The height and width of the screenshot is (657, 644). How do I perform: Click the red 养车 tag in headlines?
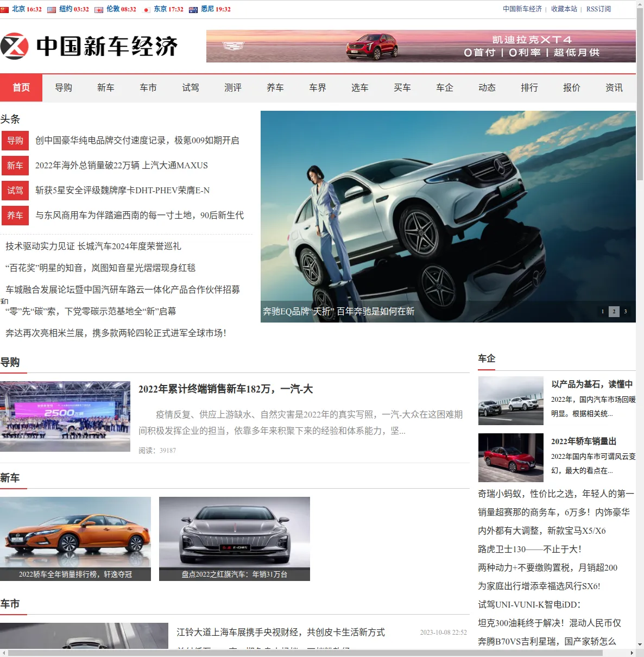click(15, 216)
